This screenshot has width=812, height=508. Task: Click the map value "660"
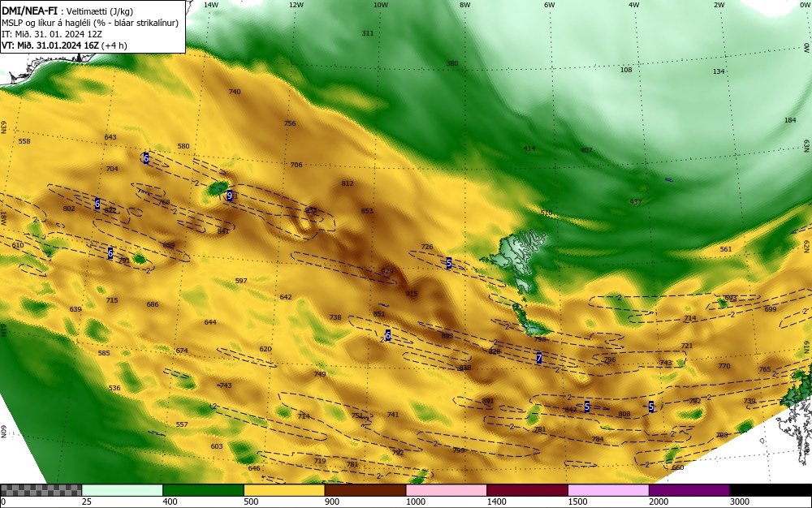[x=677, y=467]
